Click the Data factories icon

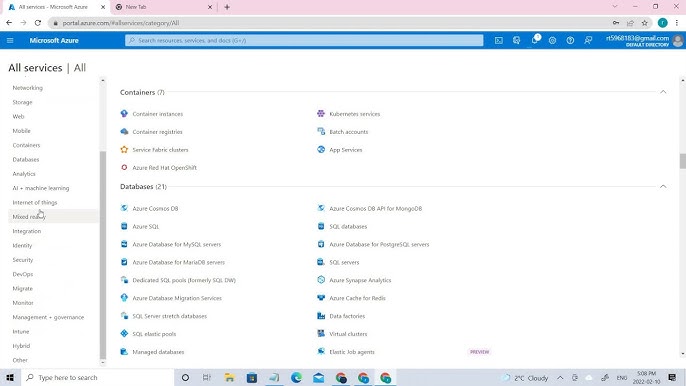(321, 316)
